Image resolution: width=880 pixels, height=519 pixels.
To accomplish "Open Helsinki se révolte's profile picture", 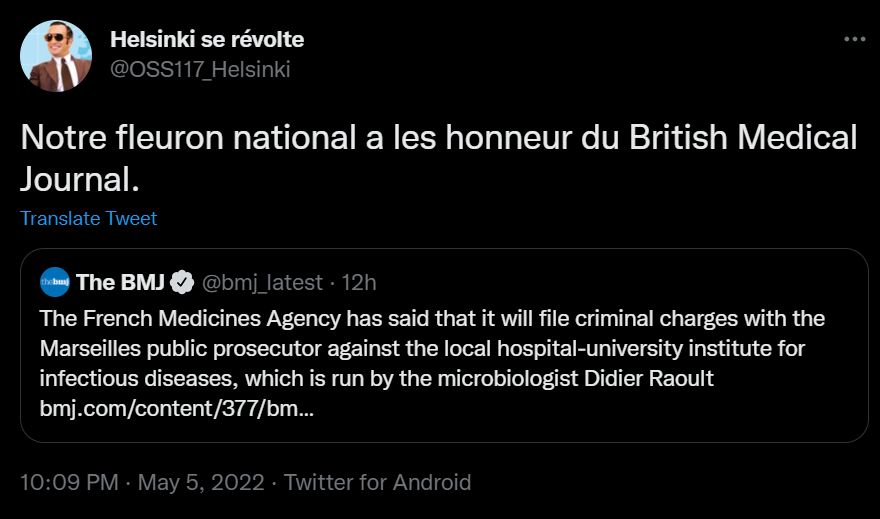I will click(56, 55).
